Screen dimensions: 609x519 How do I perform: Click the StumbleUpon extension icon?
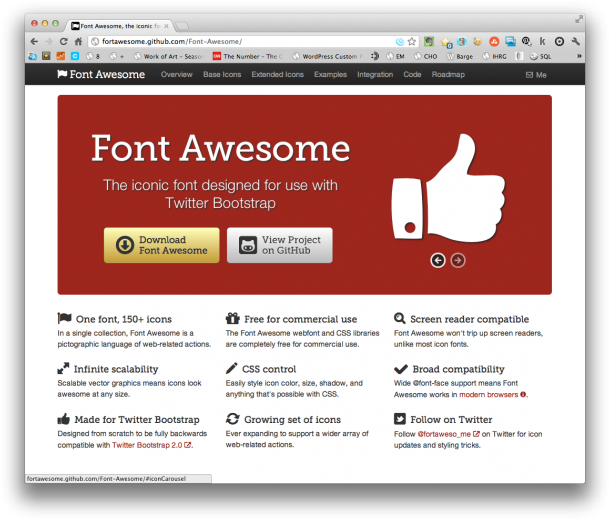494,42
